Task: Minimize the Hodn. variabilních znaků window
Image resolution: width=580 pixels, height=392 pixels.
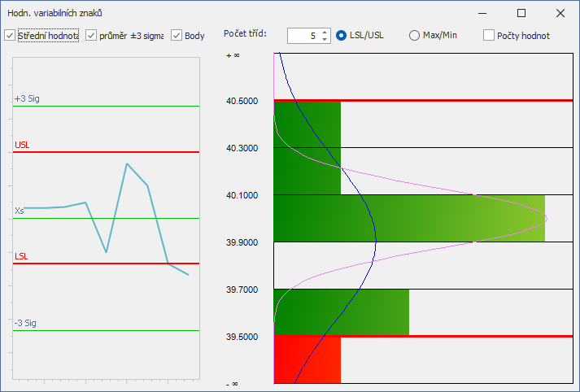Action: (482, 13)
